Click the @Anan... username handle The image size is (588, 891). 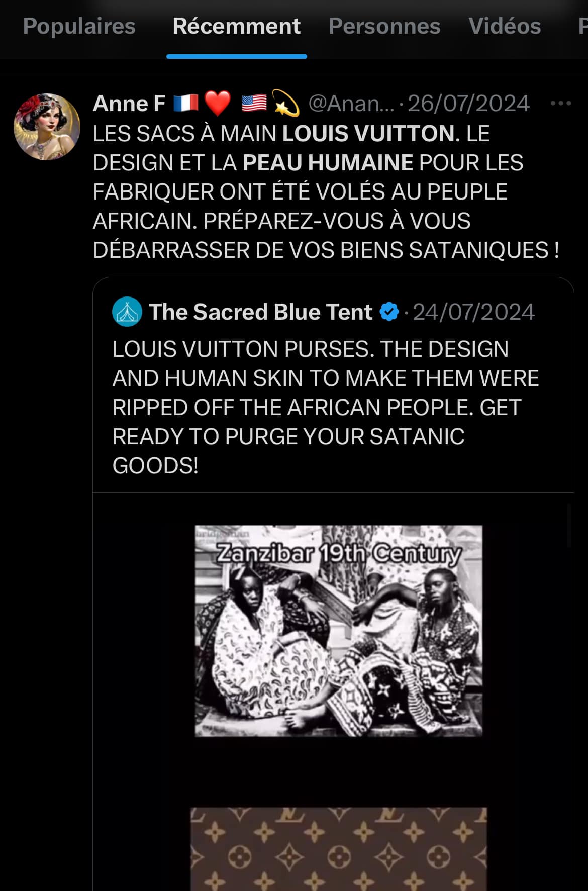(x=351, y=104)
